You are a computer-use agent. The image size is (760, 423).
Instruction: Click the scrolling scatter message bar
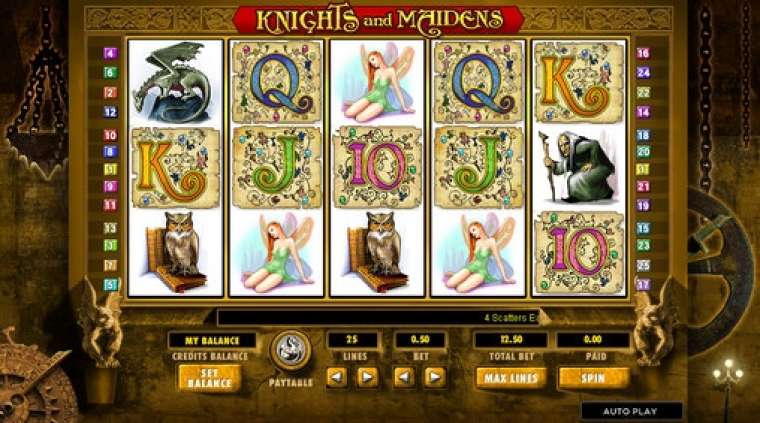tap(379, 318)
